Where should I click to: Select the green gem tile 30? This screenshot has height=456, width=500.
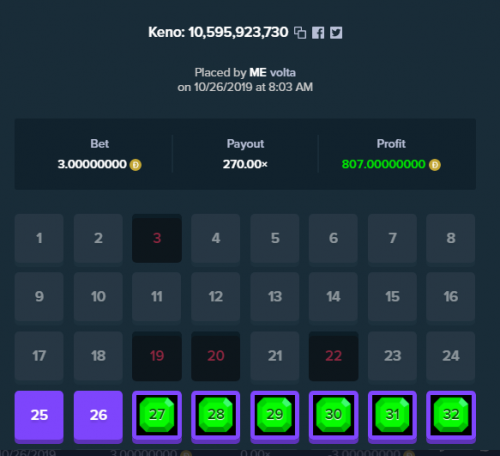tap(333, 415)
